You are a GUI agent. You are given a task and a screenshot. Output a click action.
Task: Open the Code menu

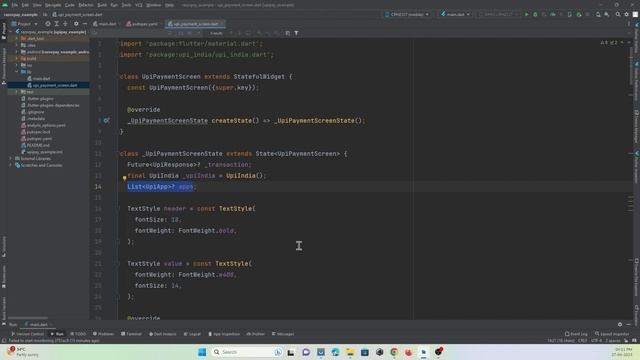(x=70, y=5)
